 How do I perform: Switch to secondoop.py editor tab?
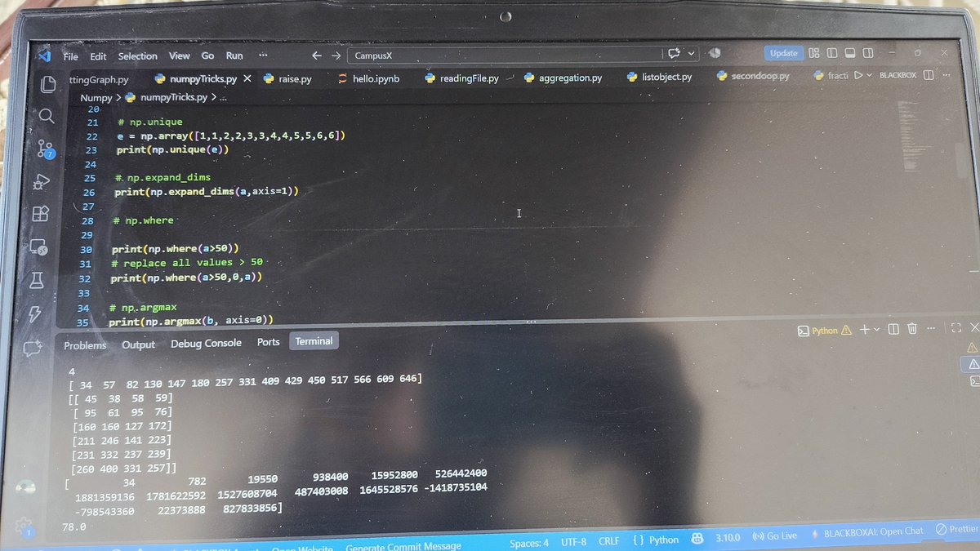click(x=753, y=76)
